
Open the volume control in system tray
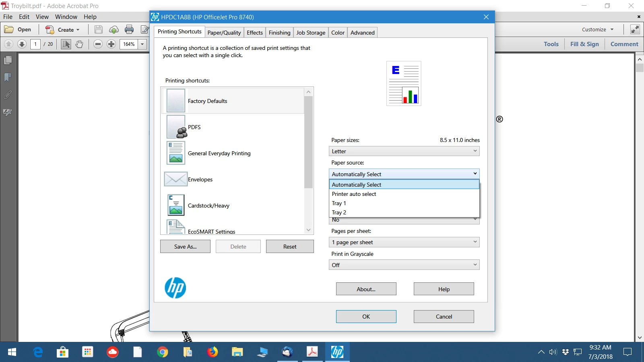point(553,352)
